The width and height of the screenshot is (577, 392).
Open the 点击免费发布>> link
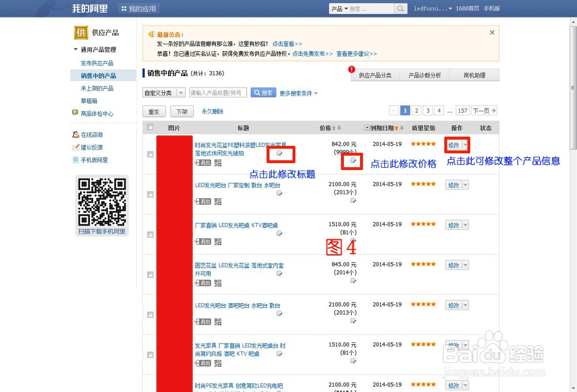(312, 54)
